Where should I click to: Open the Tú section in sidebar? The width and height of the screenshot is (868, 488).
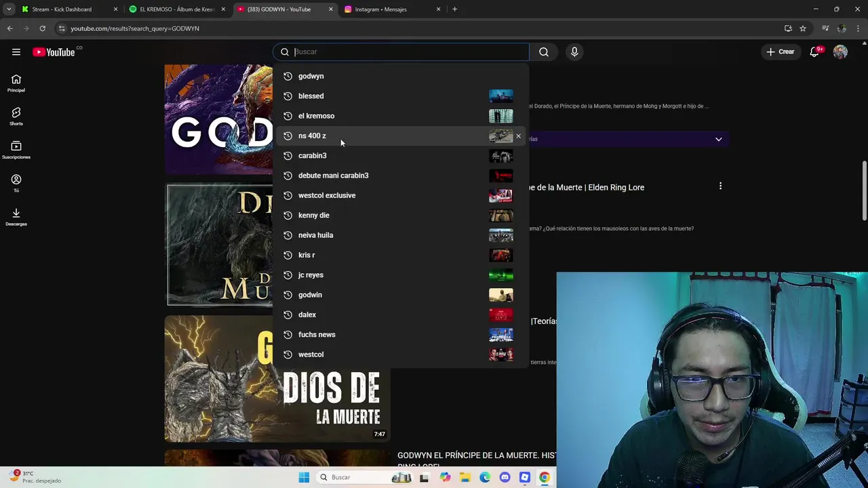pyautogui.click(x=16, y=183)
